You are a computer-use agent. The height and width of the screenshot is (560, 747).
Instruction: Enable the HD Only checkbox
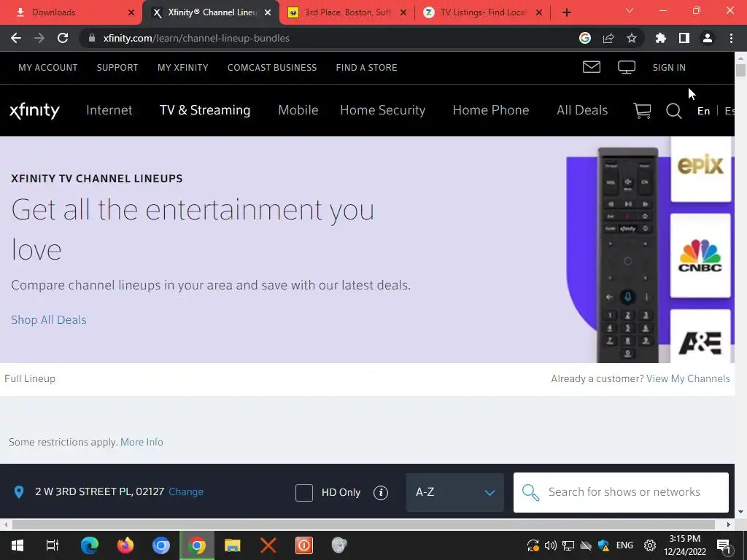[304, 492]
